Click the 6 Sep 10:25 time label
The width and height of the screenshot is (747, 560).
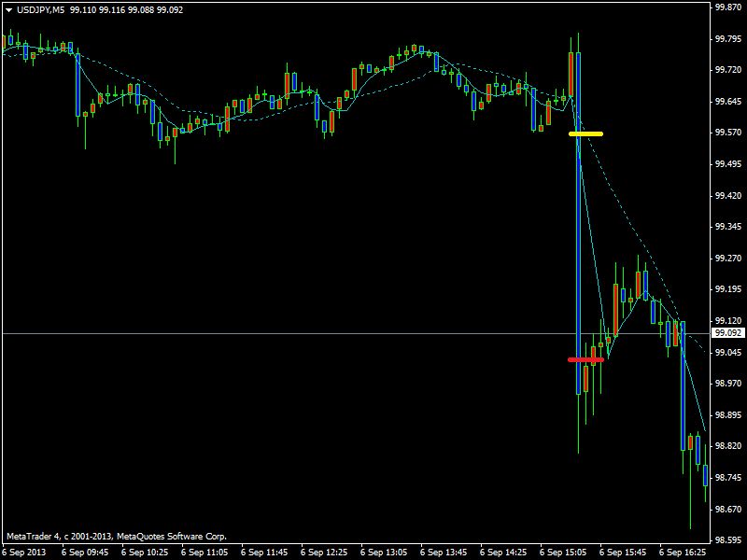point(145,553)
